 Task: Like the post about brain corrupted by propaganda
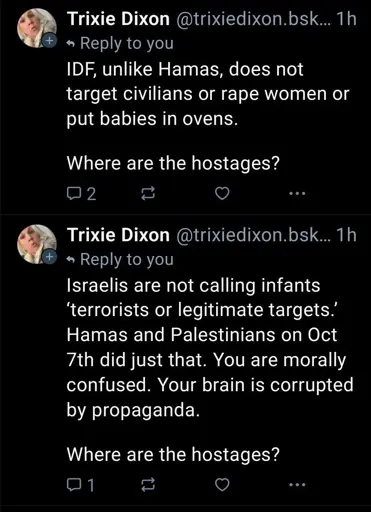click(222, 485)
